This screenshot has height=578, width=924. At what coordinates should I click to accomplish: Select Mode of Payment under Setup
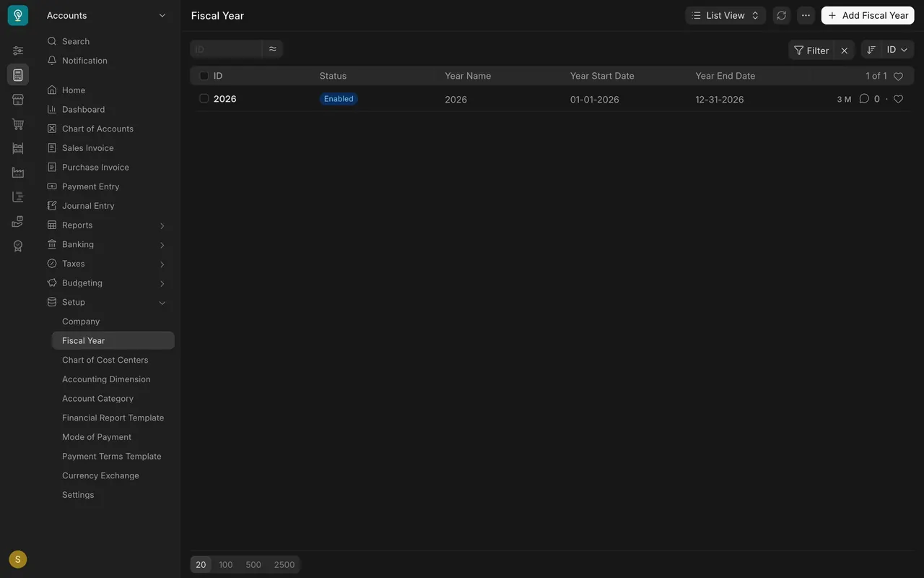pos(97,437)
